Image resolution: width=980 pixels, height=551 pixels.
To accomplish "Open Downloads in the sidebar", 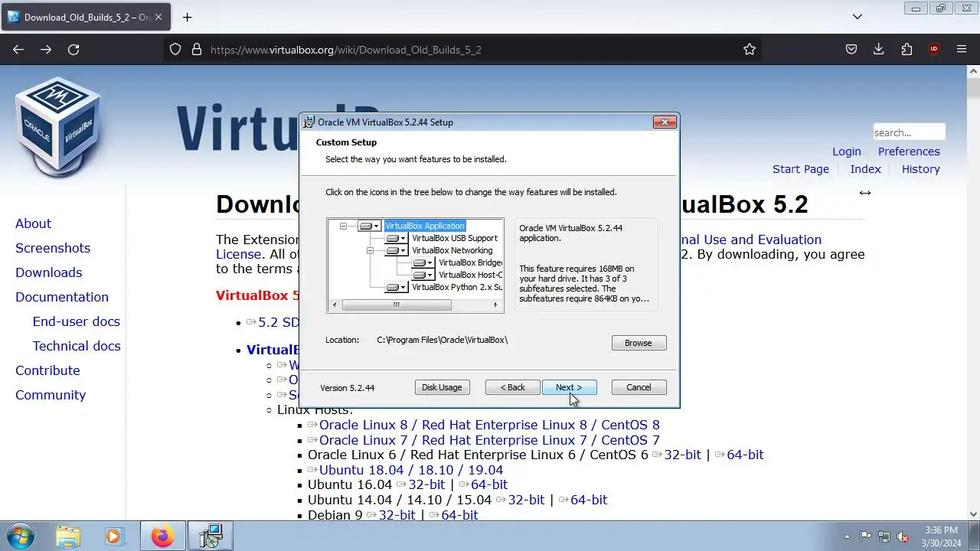I will point(49,272).
